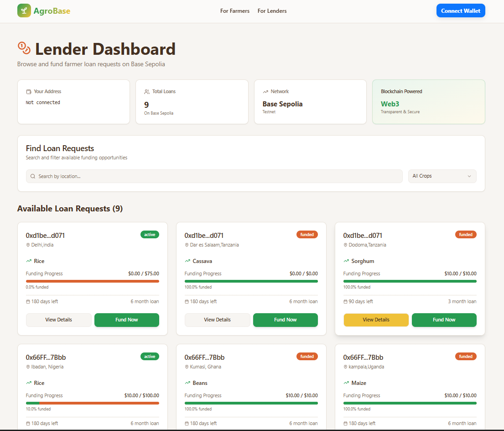Click the AgroBase sprout logo icon
Image resolution: width=504 pixels, height=431 pixels.
(24, 11)
